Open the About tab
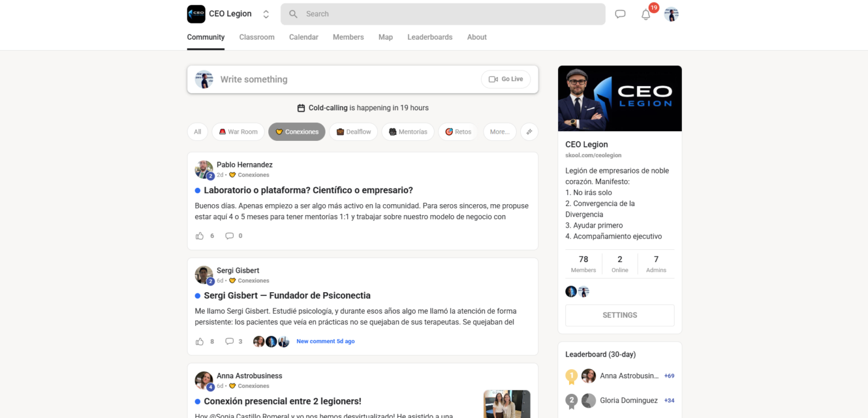Viewport: 868px width, 418px height. tap(477, 37)
